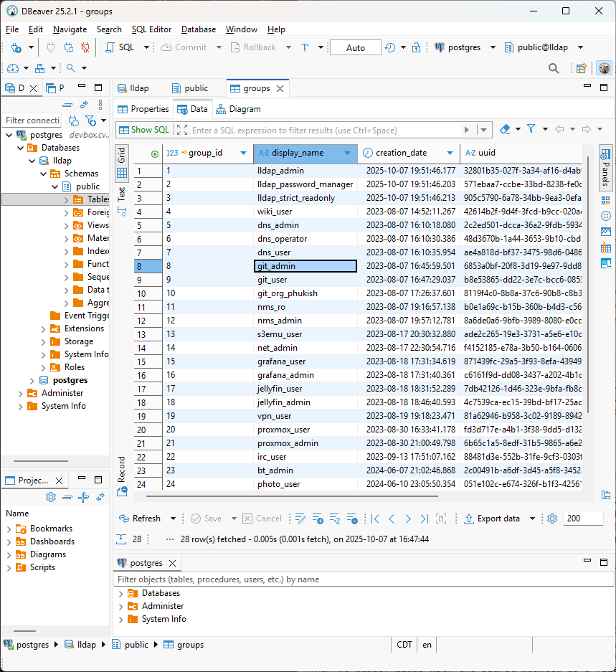Switch to the Properties tab

click(x=143, y=109)
